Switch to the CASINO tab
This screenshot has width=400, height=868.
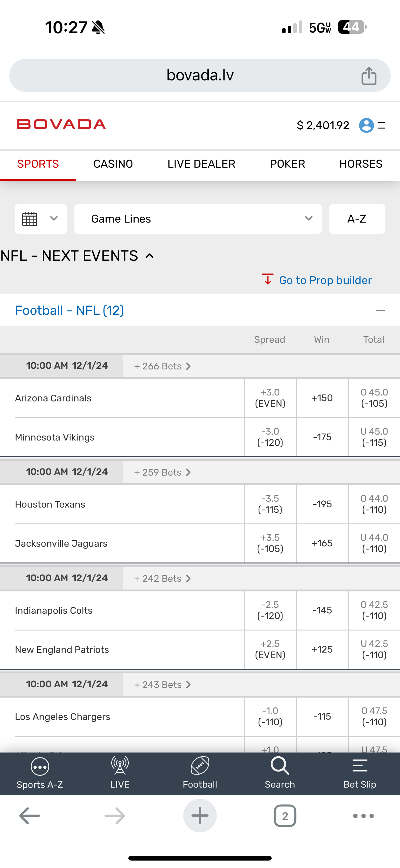click(113, 164)
